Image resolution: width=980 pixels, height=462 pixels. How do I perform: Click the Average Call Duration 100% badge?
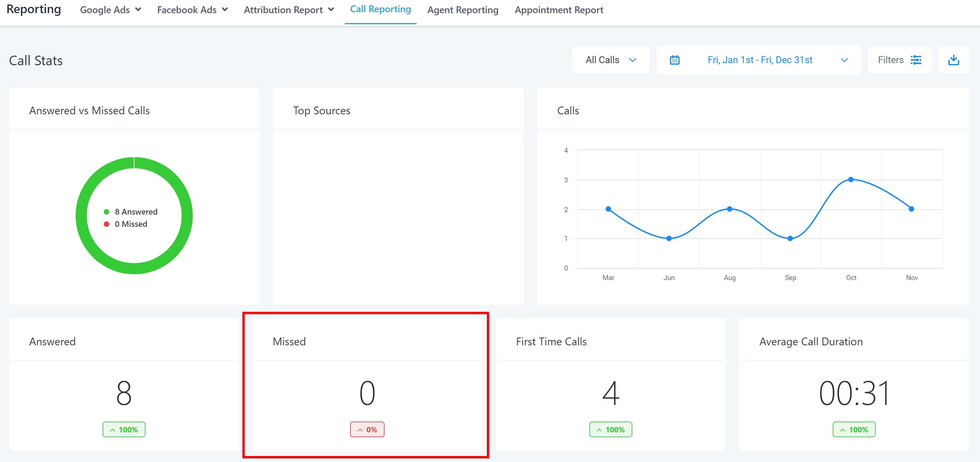(x=854, y=429)
